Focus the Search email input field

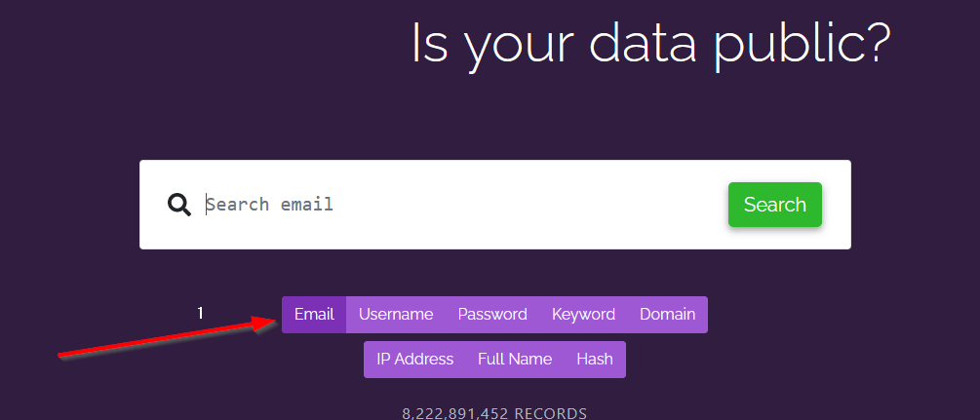tap(462, 205)
